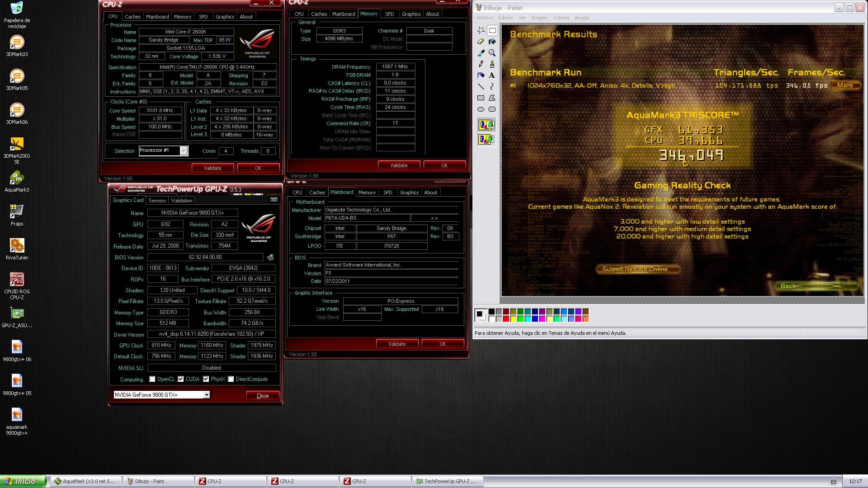Image resolution: width=868 pixels, height=488 pixels.
Task: Select the Polygon shape tool
Action: [492, 98]
